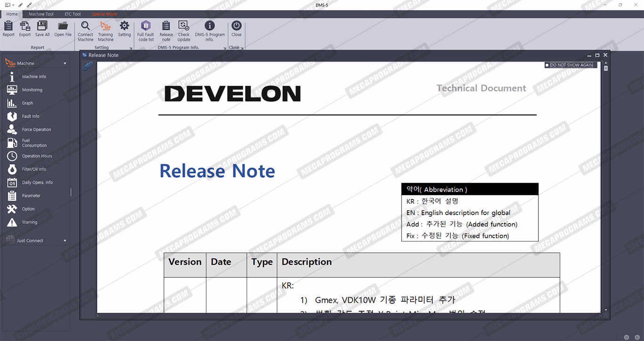Image resolution: width=644 pixels, height=341 pixels.
Task: Click the second link icon in title bar
Action: [x=30, y=5]
